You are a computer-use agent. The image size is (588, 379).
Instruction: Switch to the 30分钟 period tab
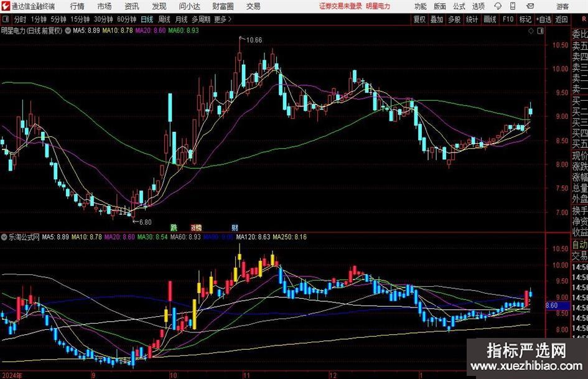click(x=103, y=19)
